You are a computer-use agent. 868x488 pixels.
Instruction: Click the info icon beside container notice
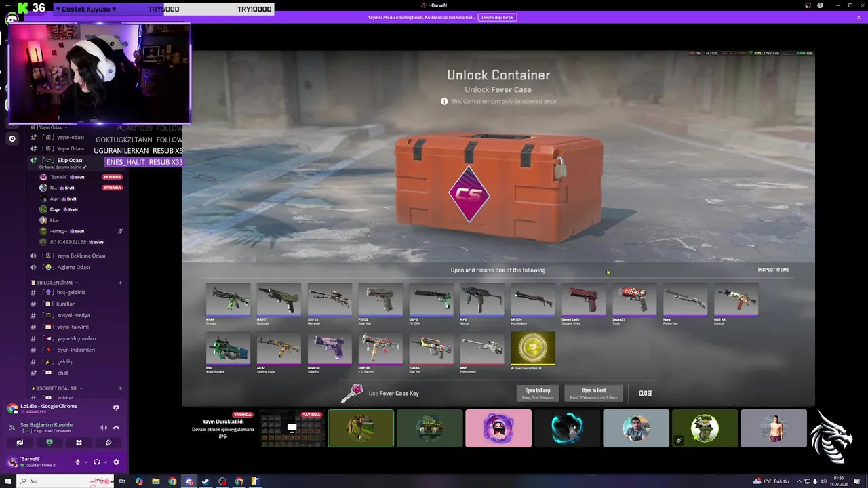(x=444, y=101)
